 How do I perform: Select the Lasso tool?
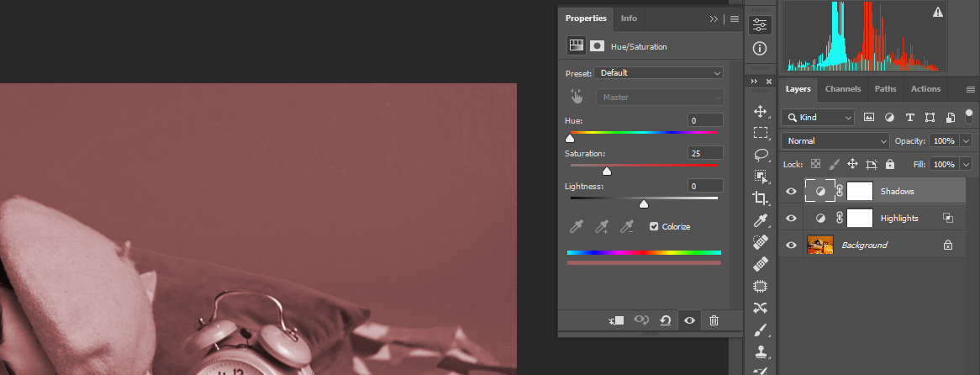point(760,155)
